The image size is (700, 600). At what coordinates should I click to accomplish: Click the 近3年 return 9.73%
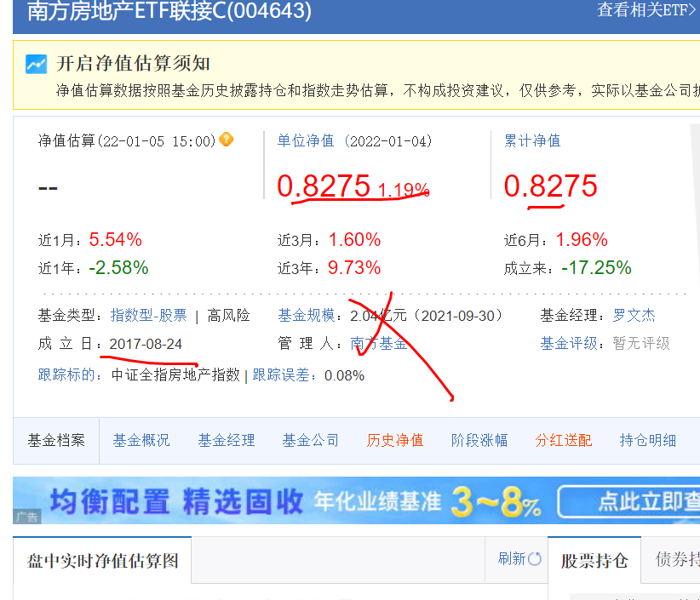pos(354,267)
